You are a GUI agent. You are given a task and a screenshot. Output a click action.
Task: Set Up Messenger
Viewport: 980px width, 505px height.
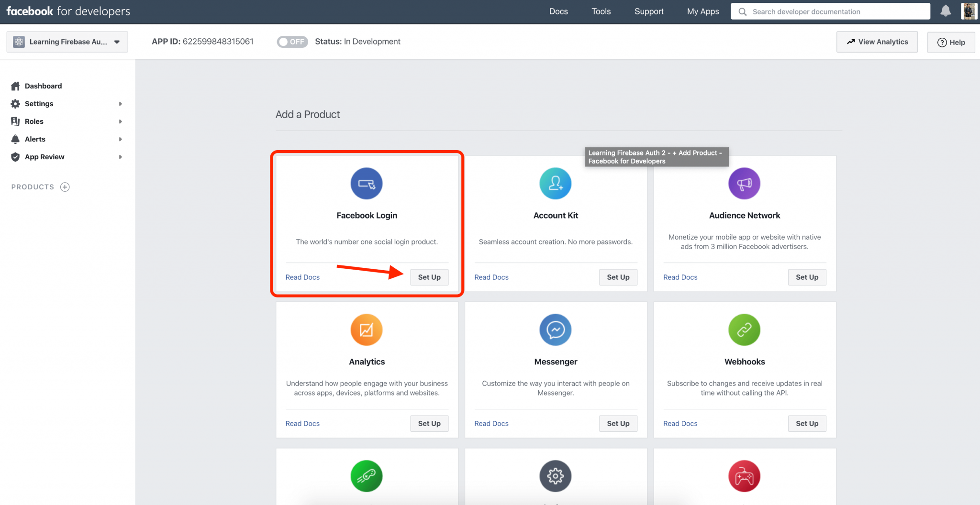618,424
